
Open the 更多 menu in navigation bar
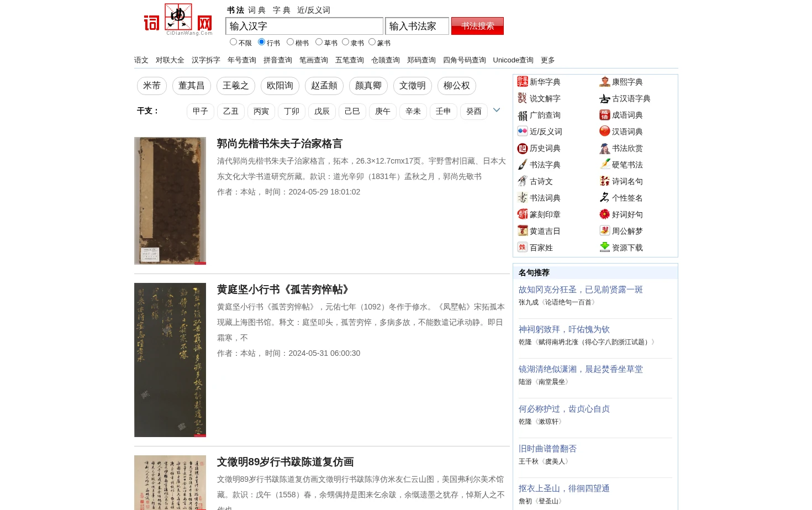click(x=547, y=60)
